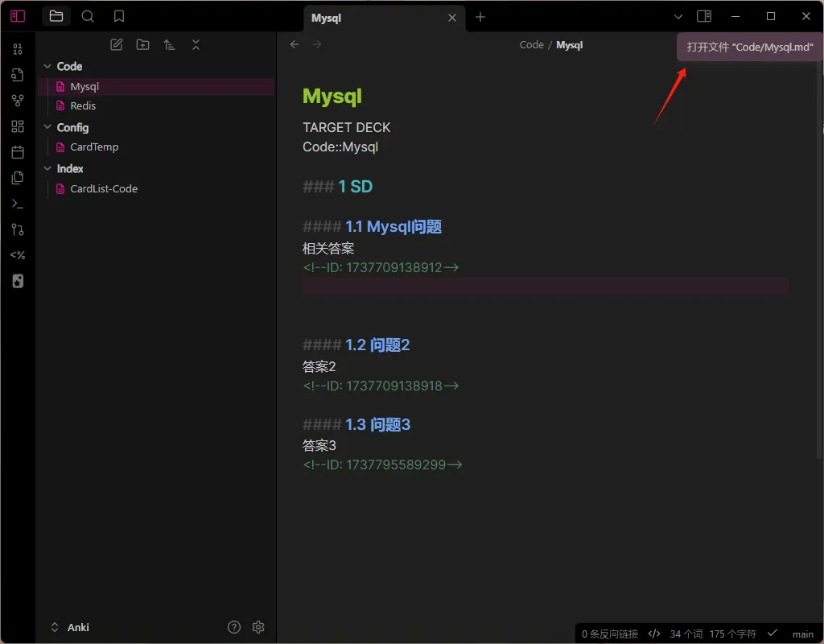Viewport: 824px width, 644px height.
Task: Open the help icon at sidebar bottom
Action: pyautogui.click(x=234, y=627)
